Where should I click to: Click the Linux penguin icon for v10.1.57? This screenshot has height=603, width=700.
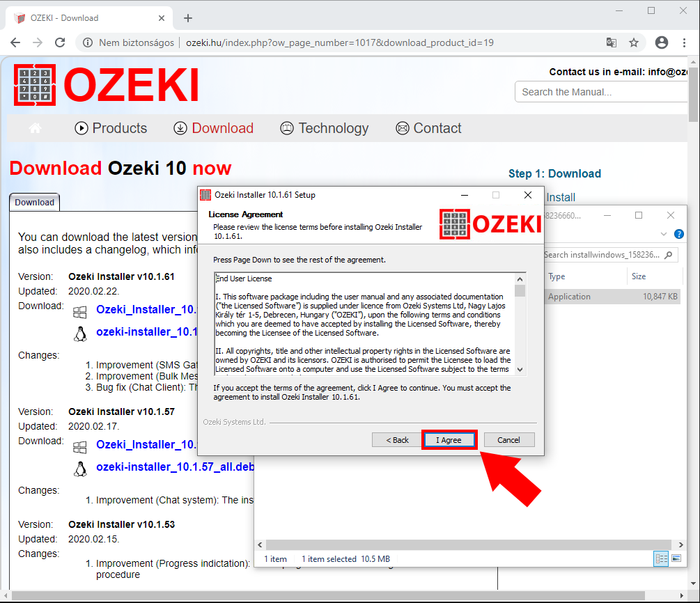point(80,469)
